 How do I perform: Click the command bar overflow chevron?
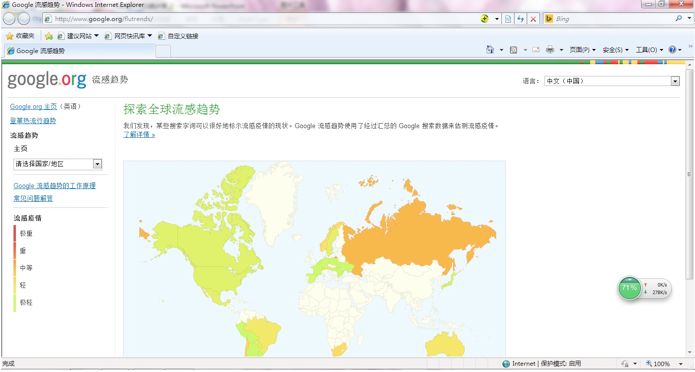click(690, 46)
